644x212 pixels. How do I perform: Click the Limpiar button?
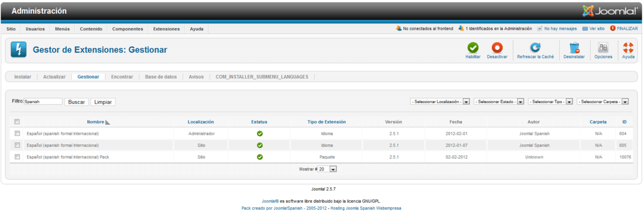click(x=103, y=102)
